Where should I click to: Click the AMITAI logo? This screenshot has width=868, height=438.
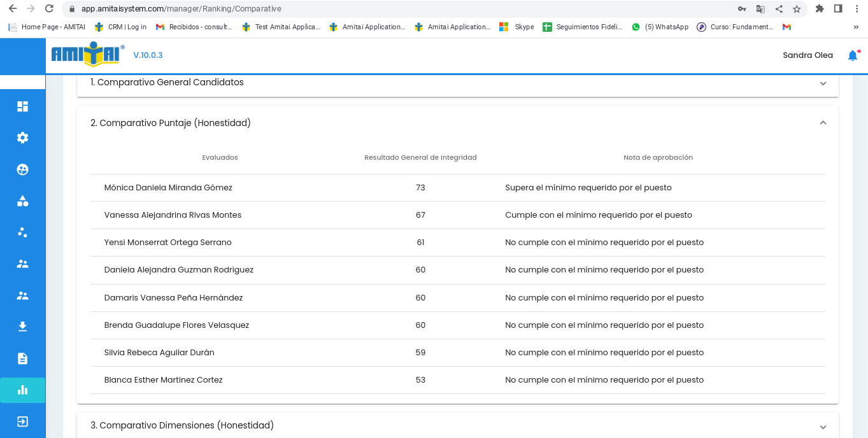click(86, 55)
